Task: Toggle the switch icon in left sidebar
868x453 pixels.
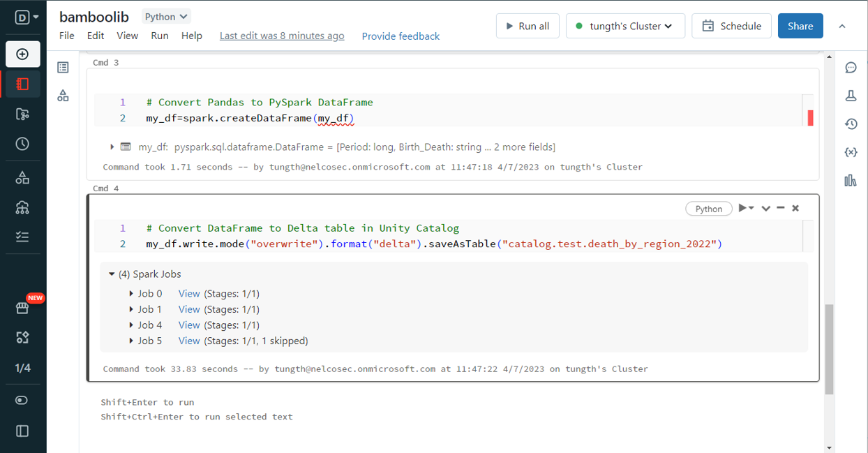Action: point(22,401)
